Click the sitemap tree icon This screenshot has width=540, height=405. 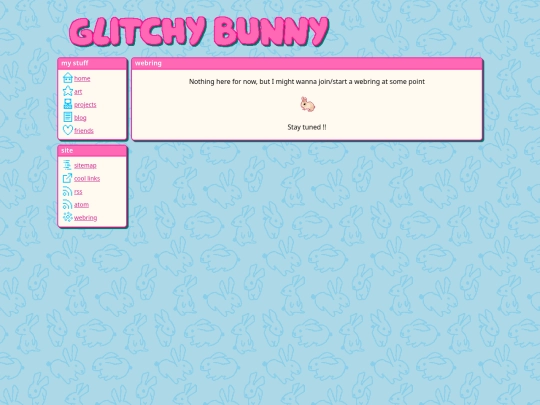pyautogui.click(x=68, y=165)
